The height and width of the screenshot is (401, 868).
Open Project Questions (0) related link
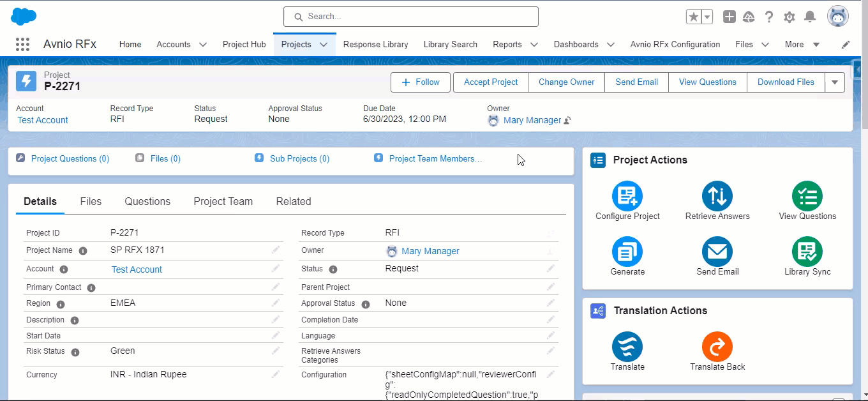point(70,158)
